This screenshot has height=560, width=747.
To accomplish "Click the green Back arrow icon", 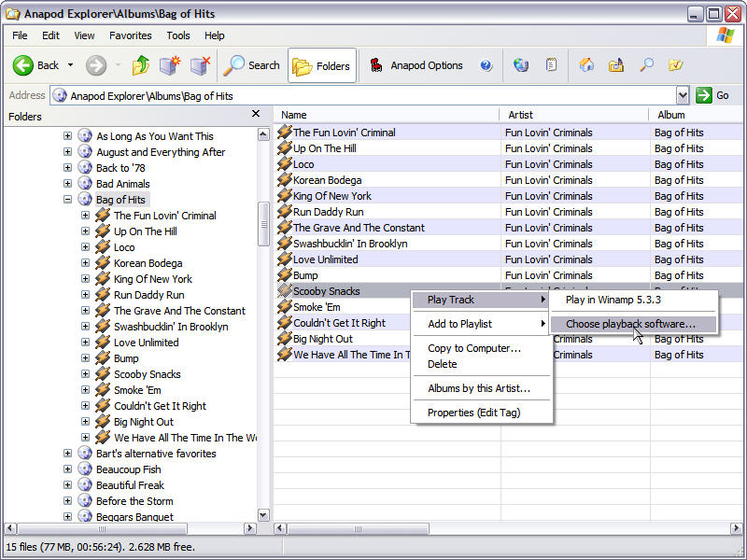I will tap(22, 65).
